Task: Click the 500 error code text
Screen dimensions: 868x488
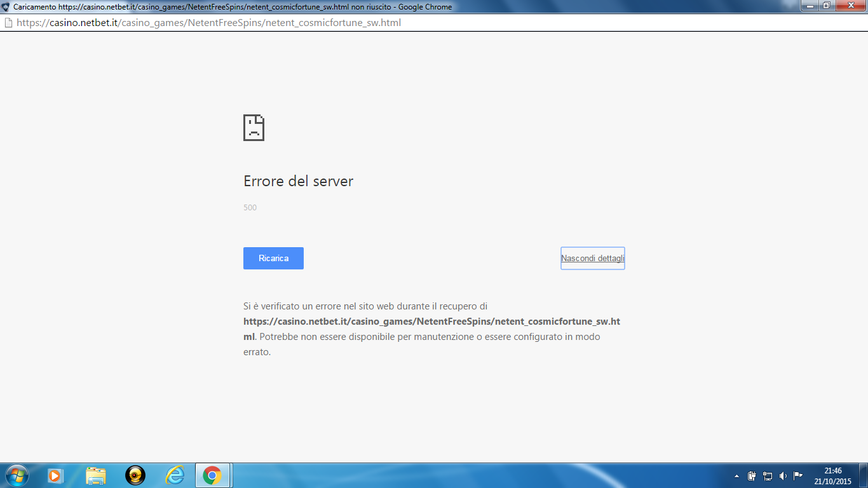Action: point(250,208)
